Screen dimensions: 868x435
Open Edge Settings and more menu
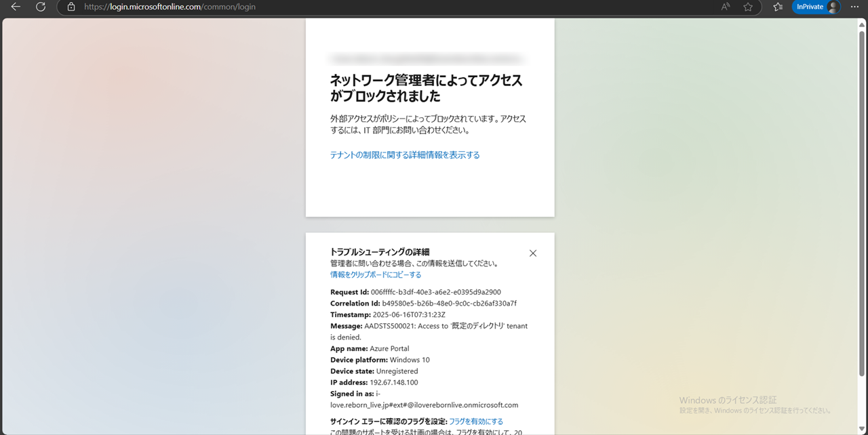[854, 7]
